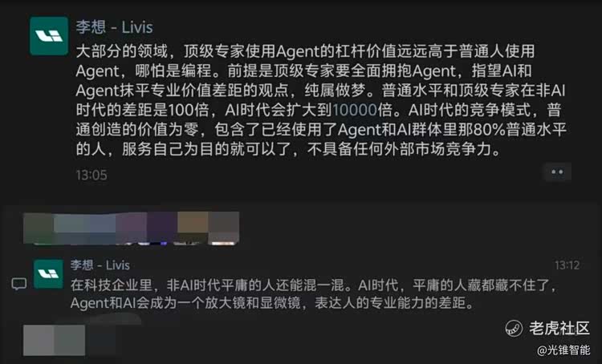Select the second message beginning 在科技企业里

[313, 293]
